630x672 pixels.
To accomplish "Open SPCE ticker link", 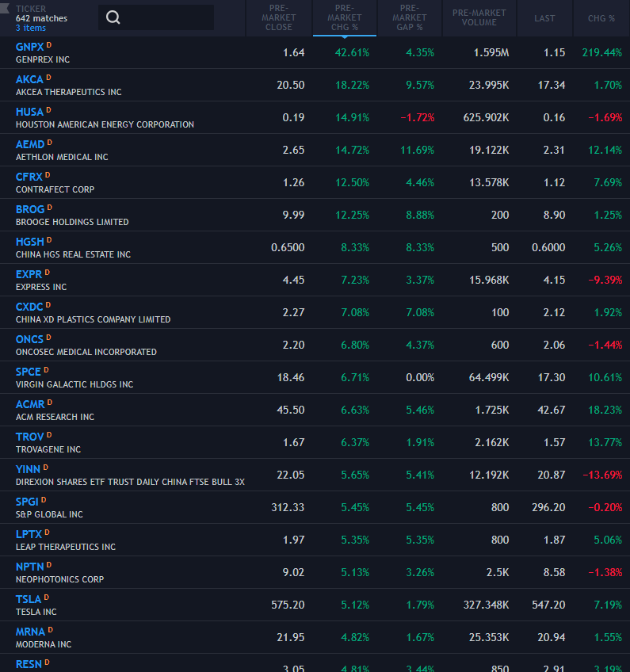I will tap(29, 372).
